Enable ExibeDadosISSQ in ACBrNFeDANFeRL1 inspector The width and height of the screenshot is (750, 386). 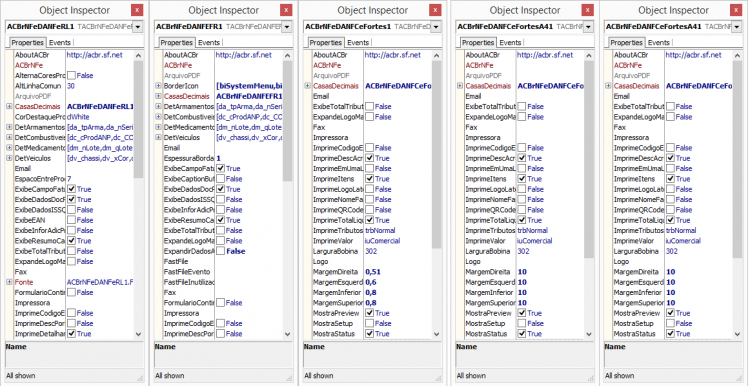(x=71, y=210)
